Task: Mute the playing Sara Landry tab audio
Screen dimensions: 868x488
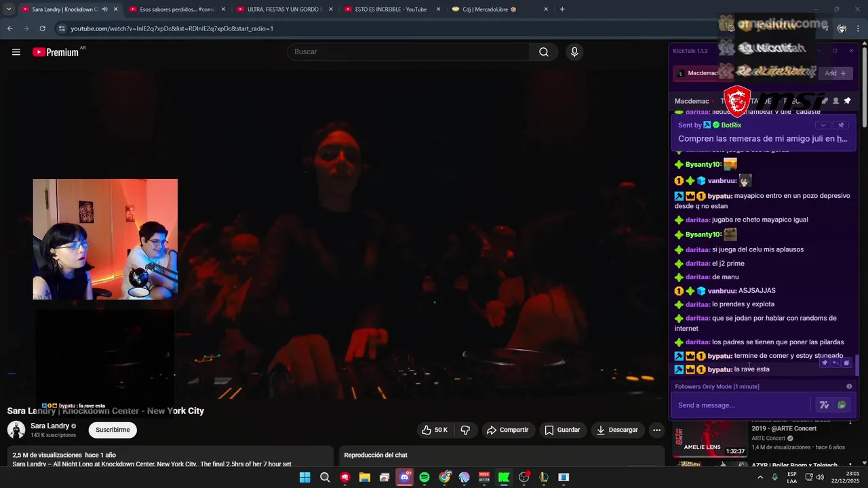Action: point(104,9)
